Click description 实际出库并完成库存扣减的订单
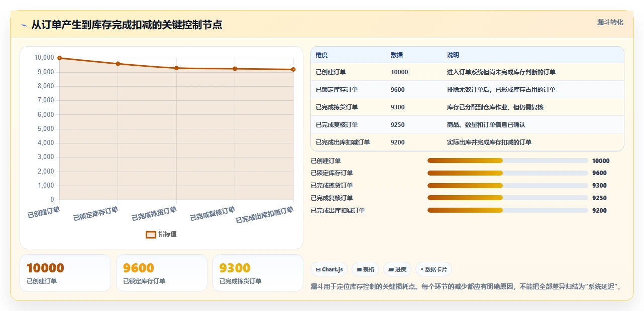The width and height of the screenshot is (644, 311). click(x=489, y=142)
